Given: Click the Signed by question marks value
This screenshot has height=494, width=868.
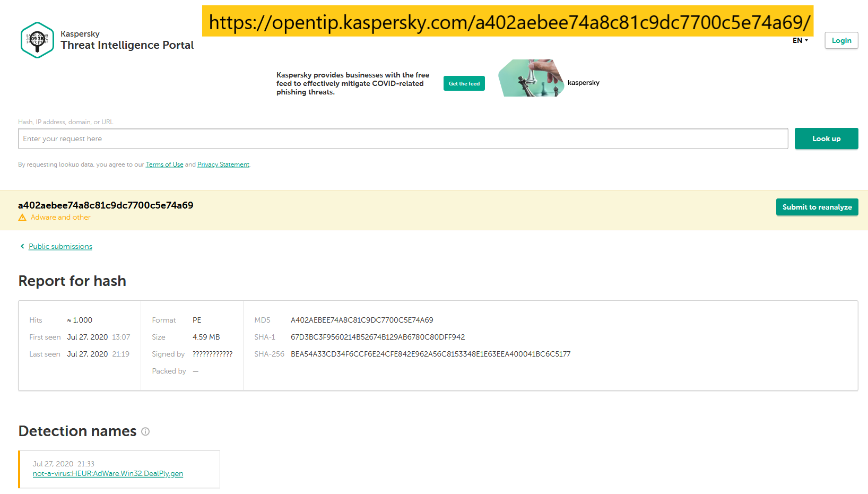Looking at the screenshot, I should [x=213, y=354].
